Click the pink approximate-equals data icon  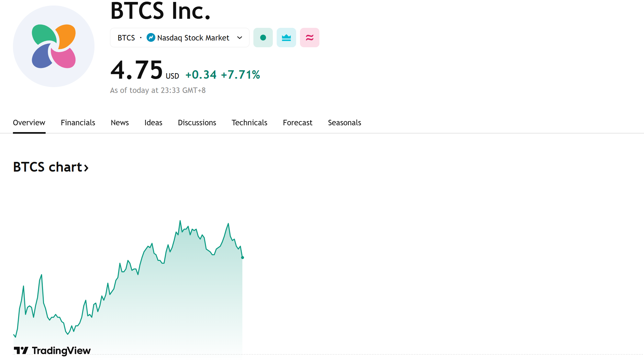pos(309,38)
